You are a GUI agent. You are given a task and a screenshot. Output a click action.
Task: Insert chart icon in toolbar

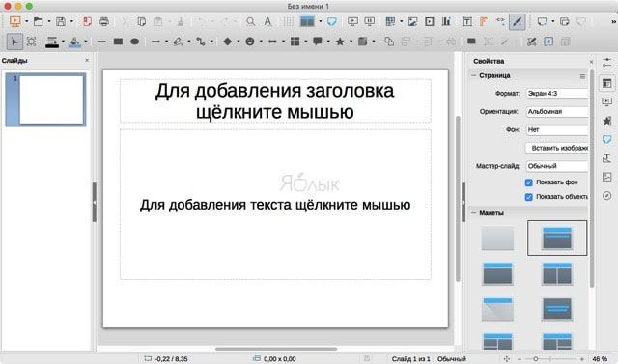tap(446, 21)
